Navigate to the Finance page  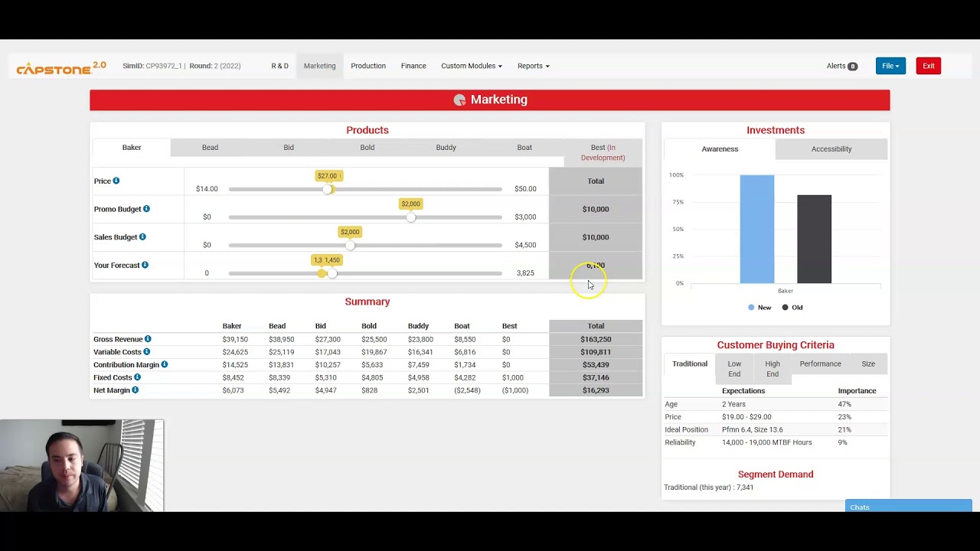[413, 66]
